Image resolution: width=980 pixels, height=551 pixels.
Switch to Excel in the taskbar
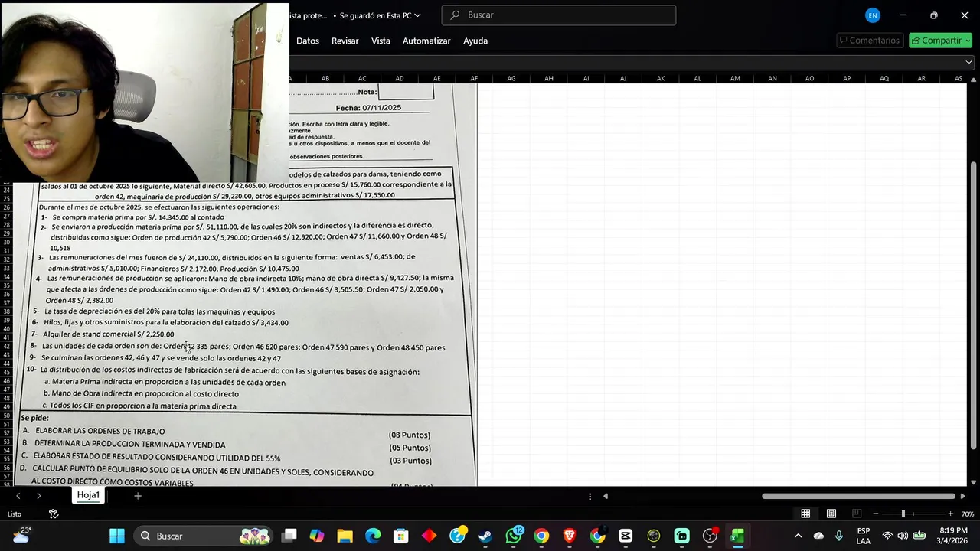737,536
